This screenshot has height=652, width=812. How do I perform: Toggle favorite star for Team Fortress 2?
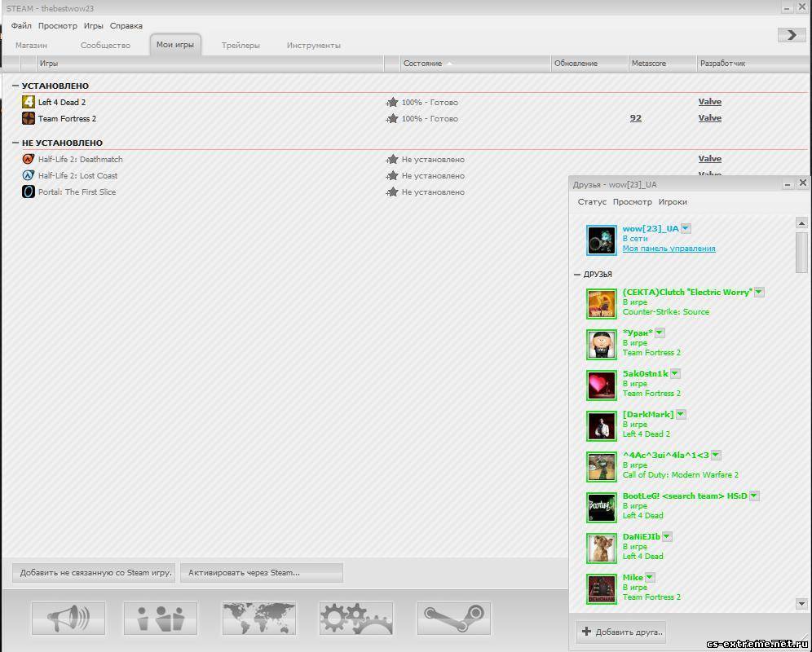[392, 119]
